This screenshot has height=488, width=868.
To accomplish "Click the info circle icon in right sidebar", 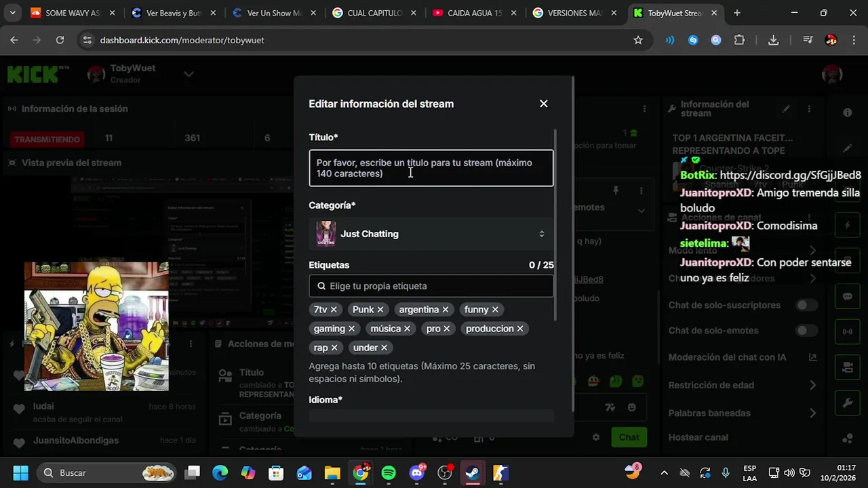I will tap(848, 113).
